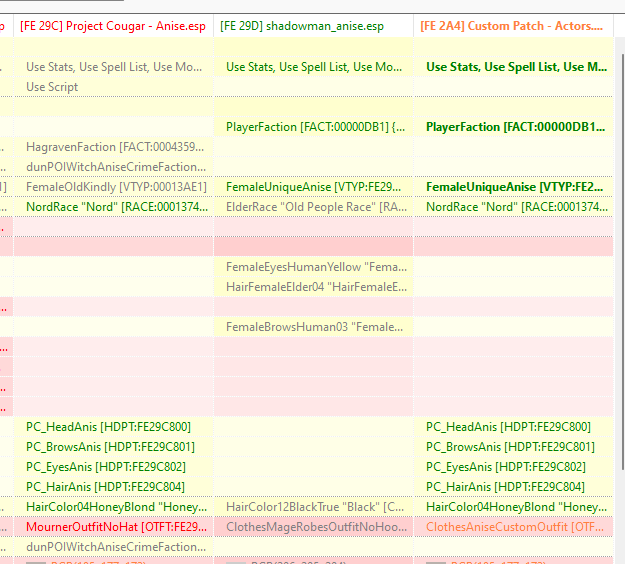Viewport: 625px width, 564px height.
Task: Select the HairColor12BlackTrue "Black" cell
Action: pos(313,507)
